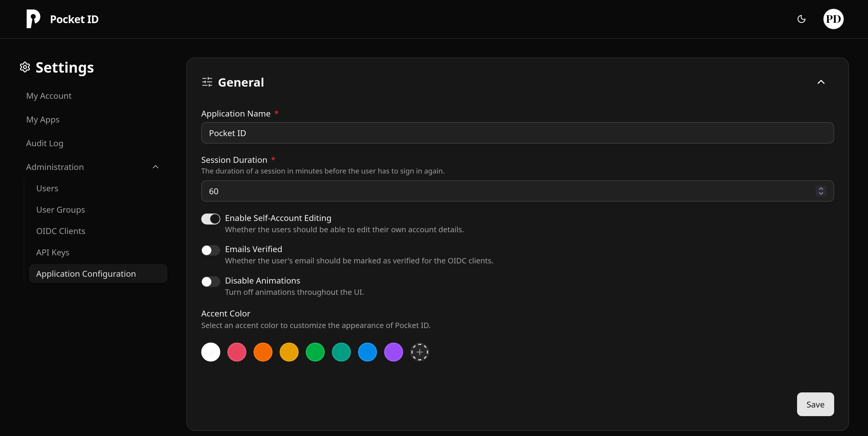The height and width of the screenshot is (436, 868).
Task: Click the Save button
Action: 815,404
